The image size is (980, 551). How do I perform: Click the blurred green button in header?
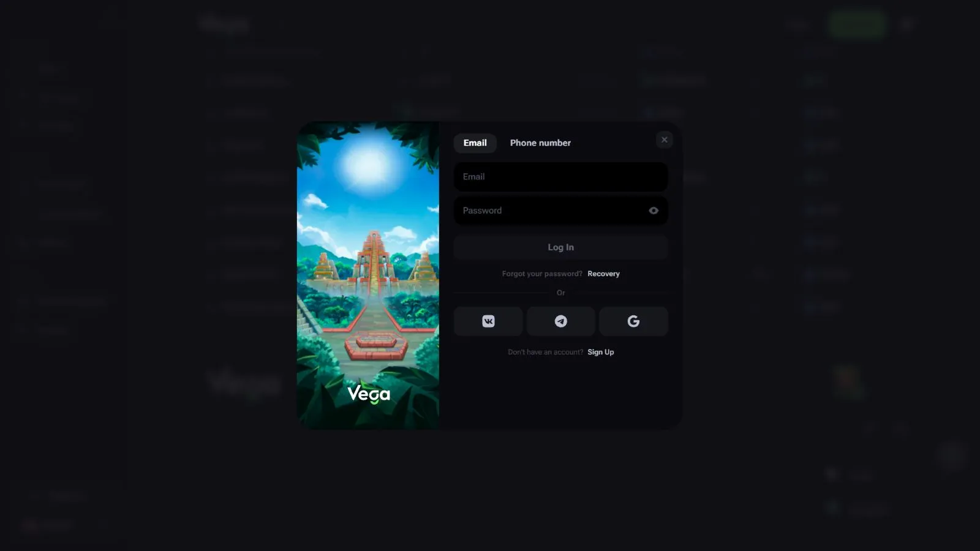[x=857, y=24]
